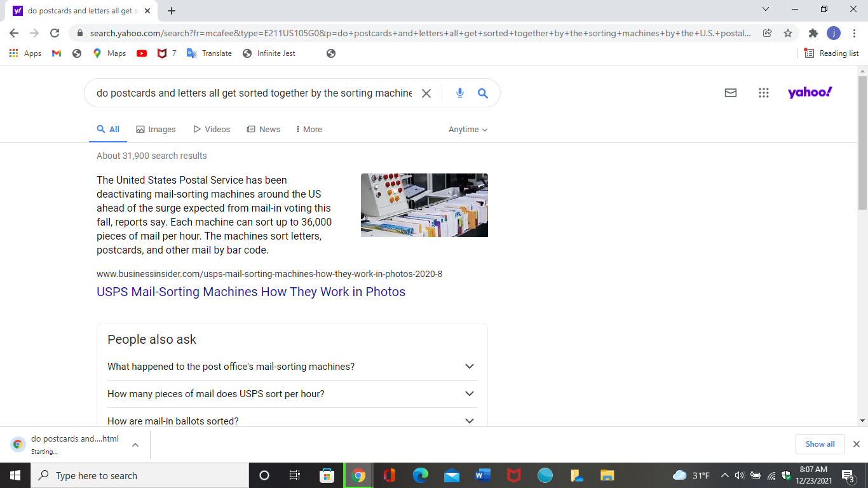Open the download item options chevron
This screenshot has width=868, height=488.
point(135,445)
